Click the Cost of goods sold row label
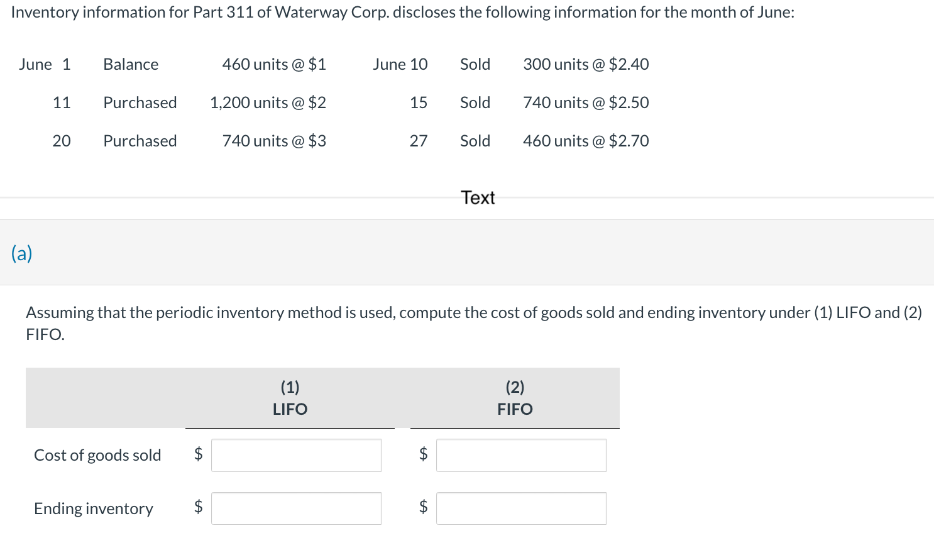The image size is (934, 560). [x=97, y=455]
